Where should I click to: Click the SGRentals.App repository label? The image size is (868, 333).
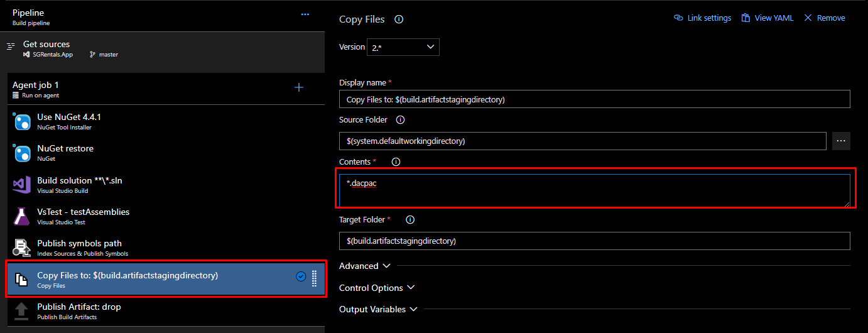point(53,55)
